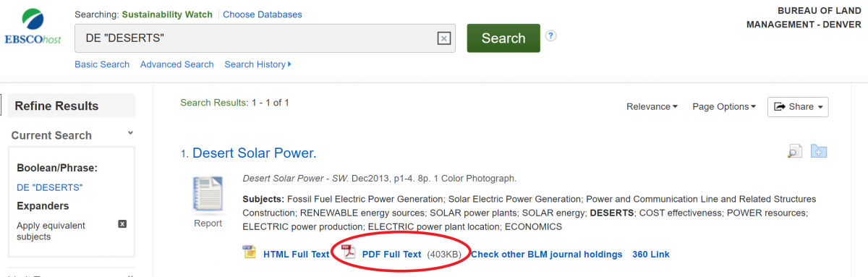Switch to Advanced Search
The height and width of the screenshot is (277, 868).
(177, 64)
